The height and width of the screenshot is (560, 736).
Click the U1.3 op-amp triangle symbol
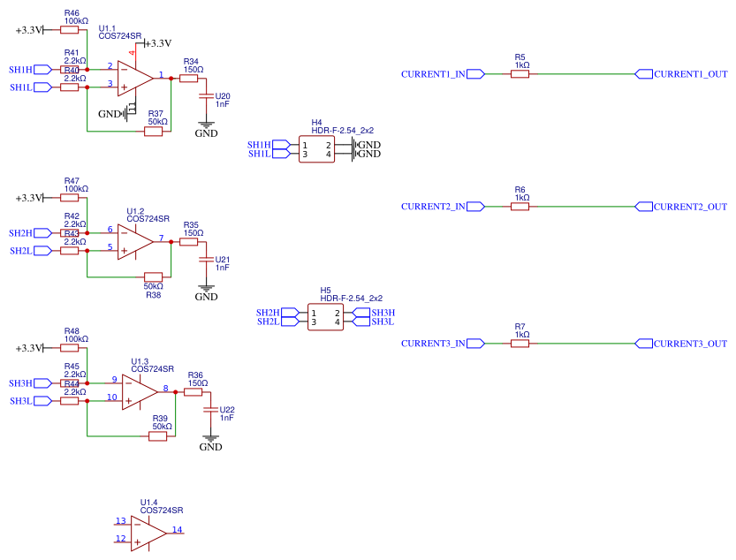pyautogui.click(x=140, y=392)
